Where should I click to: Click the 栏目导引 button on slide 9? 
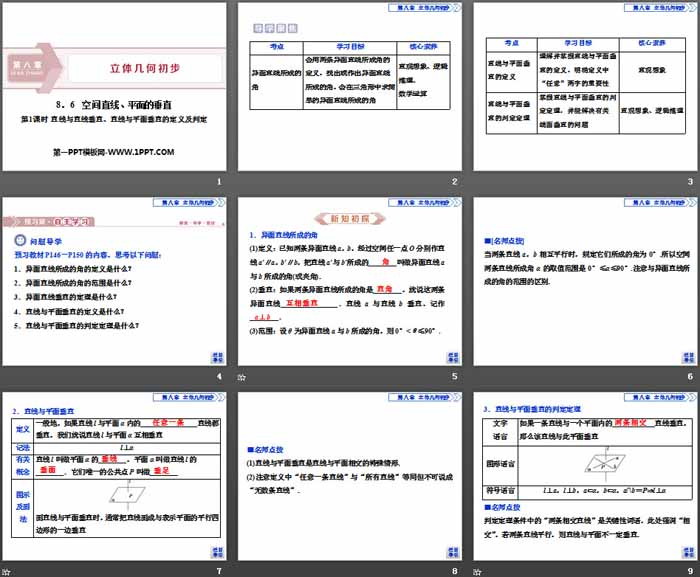(687, 552)
